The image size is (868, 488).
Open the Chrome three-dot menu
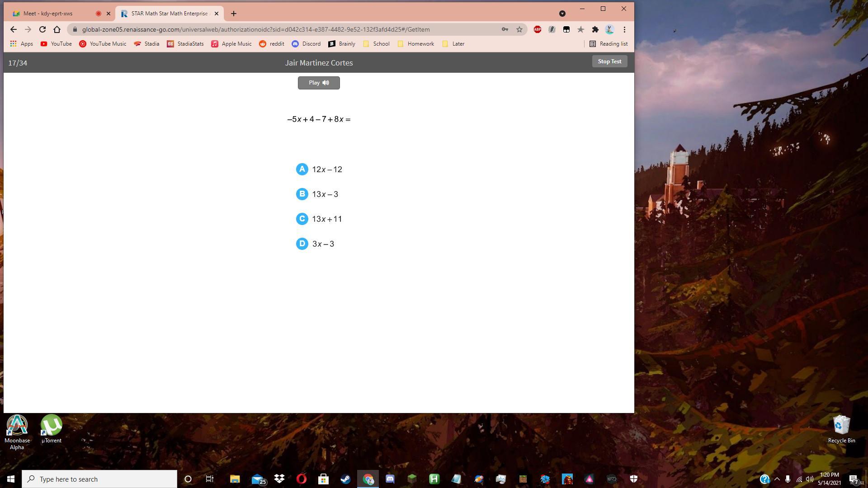tap(624, 29)
